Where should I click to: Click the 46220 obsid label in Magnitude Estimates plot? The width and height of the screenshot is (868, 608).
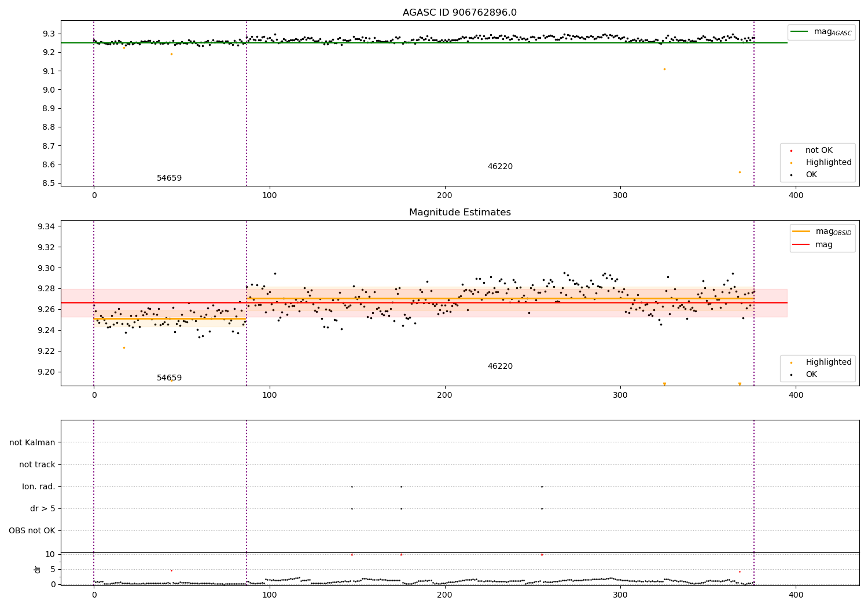point(500,367)
